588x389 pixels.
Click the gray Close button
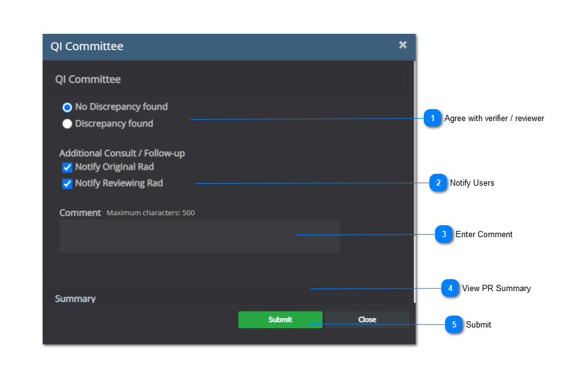pos(367,319)
